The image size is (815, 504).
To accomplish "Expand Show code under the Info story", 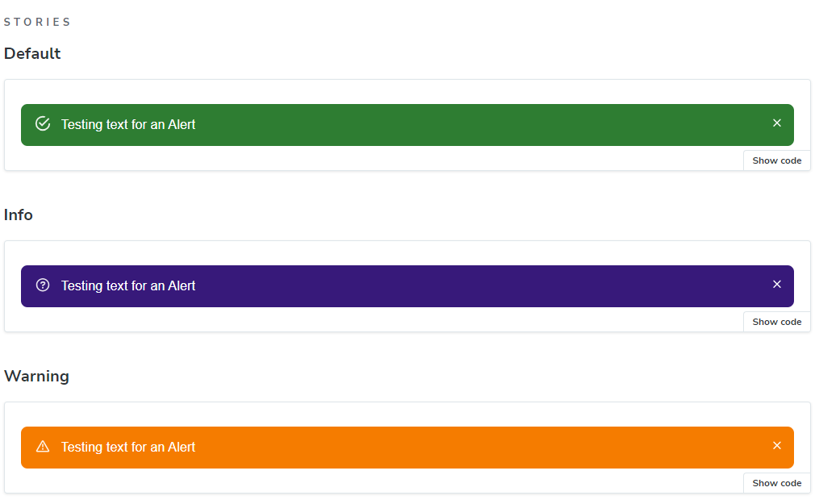I will point(776,322).
